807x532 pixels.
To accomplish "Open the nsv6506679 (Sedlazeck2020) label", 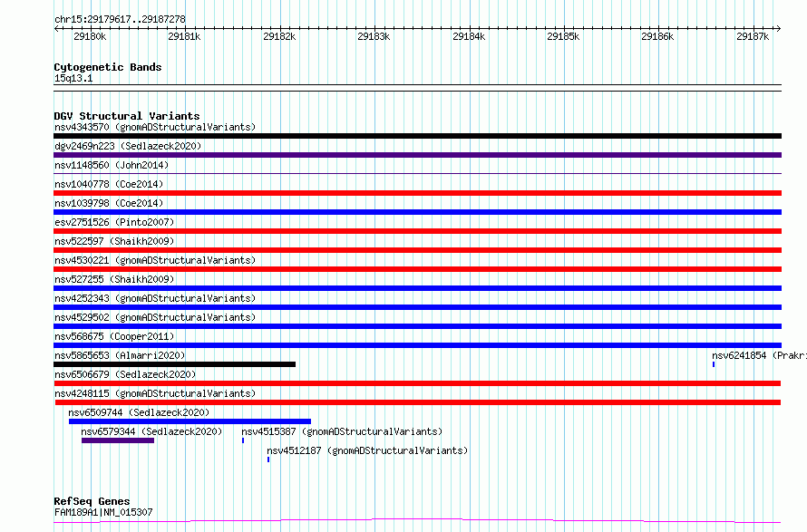I will (125, 374).
